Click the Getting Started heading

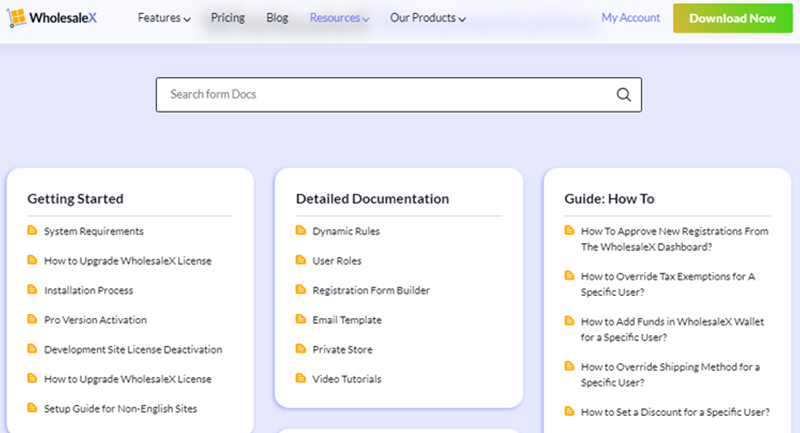[x=76, y=198]
